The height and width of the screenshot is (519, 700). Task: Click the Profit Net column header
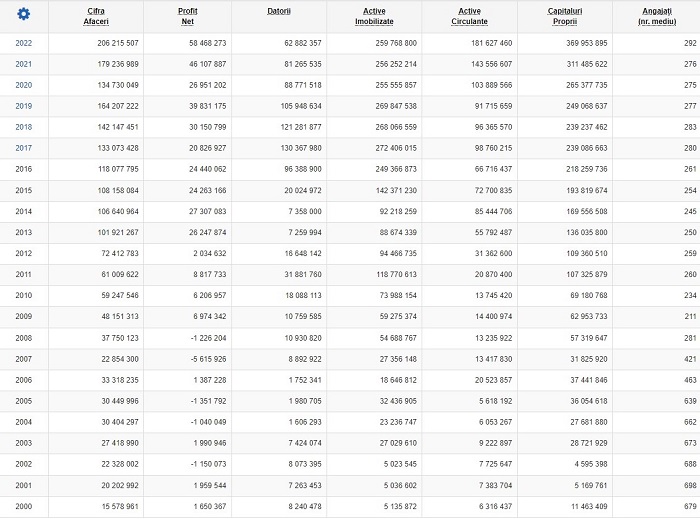pos(188,16)
